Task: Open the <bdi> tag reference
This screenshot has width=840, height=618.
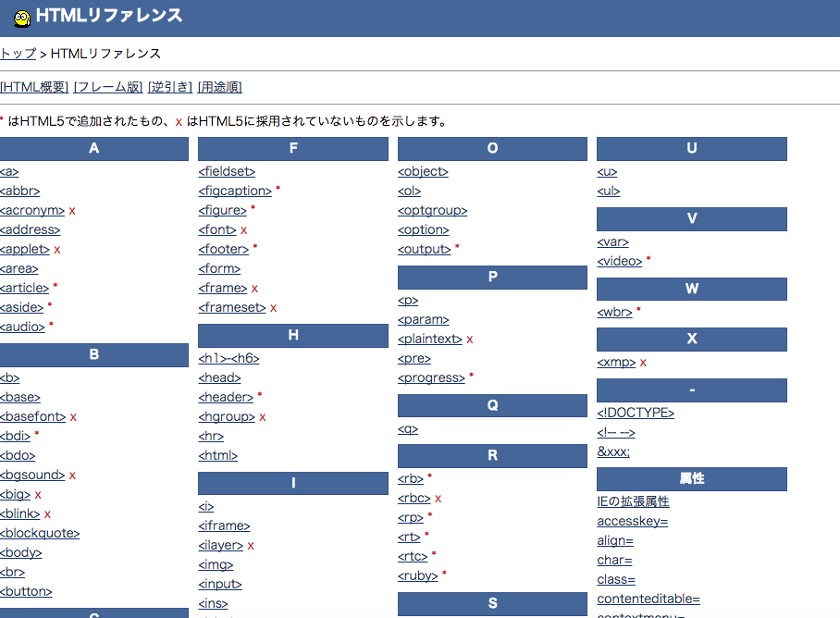Action: click(x=15, y=436)
